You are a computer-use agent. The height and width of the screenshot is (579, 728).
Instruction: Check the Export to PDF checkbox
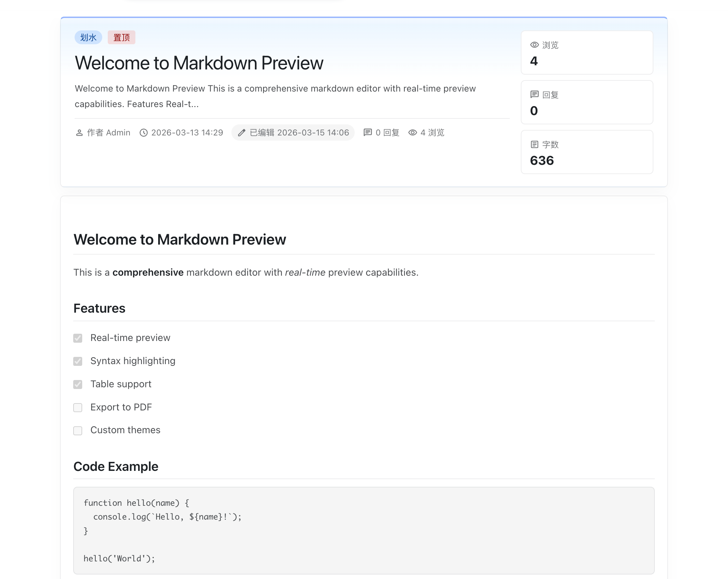[x=78, y=408]
